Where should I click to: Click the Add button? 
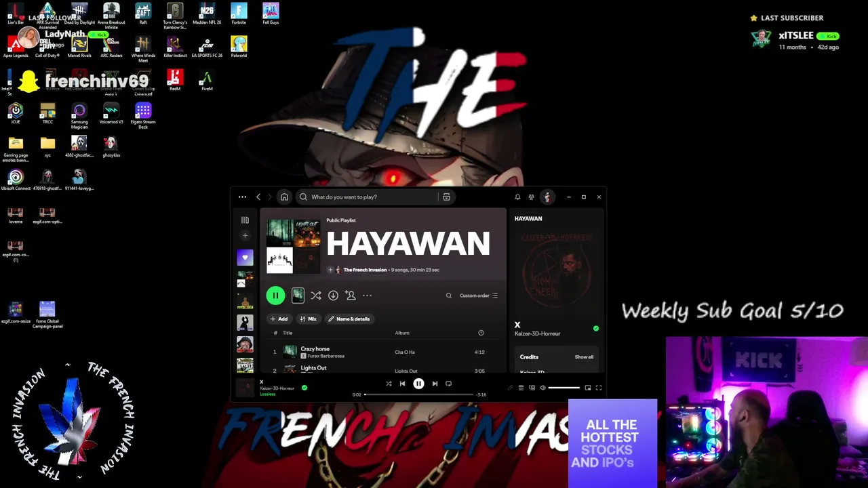tap(279, 319)
